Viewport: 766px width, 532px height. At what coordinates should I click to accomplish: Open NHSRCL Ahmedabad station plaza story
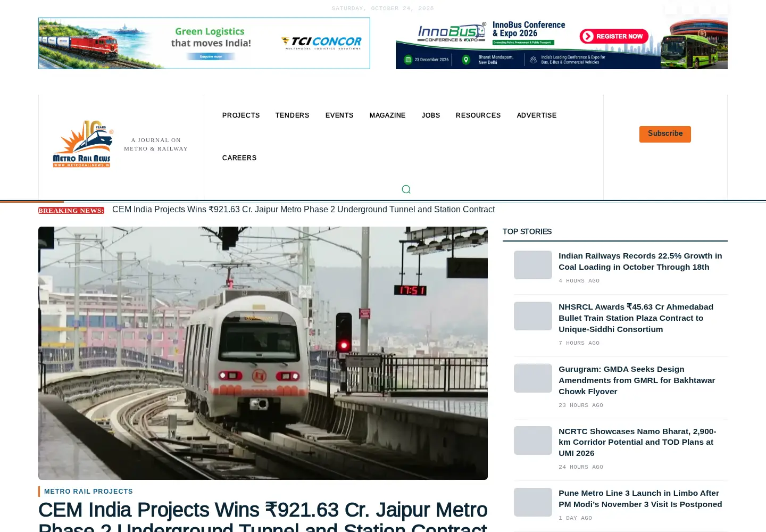click(636, 318)
